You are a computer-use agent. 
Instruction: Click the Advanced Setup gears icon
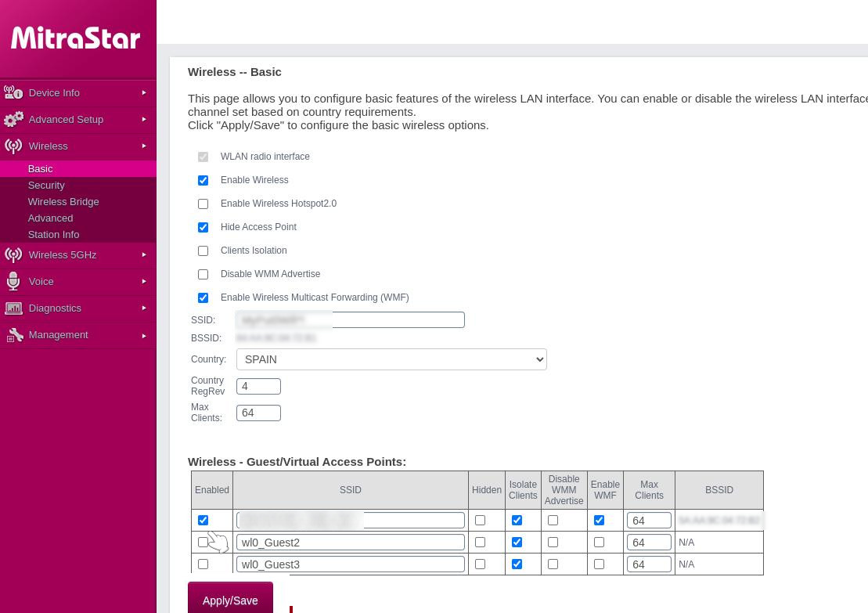tap(13, 119)
